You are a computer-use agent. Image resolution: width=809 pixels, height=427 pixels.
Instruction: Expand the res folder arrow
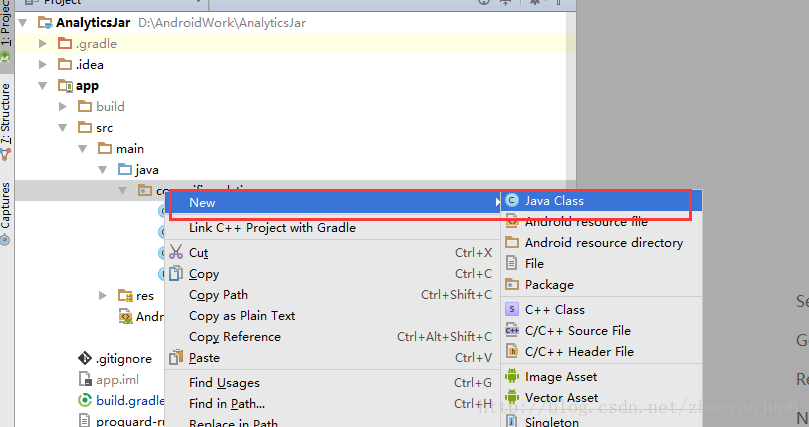point(103,295)
